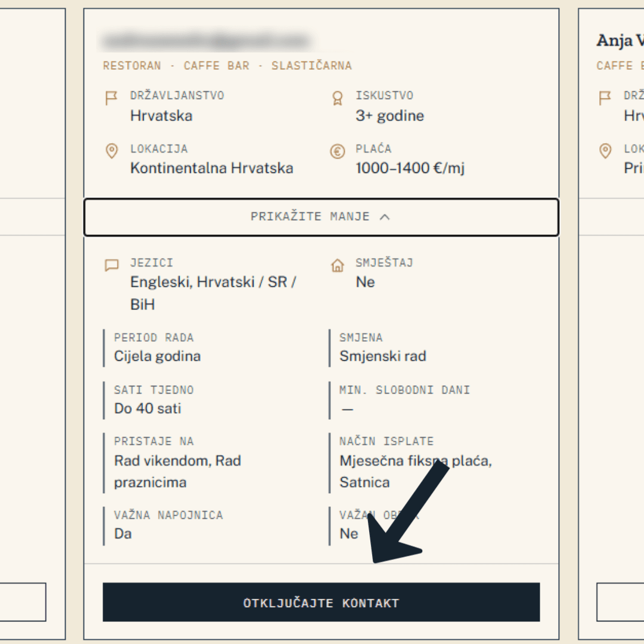Open Anja's candidate card heading
Screen dimensions: 644x644
click(x=620, y=41)
